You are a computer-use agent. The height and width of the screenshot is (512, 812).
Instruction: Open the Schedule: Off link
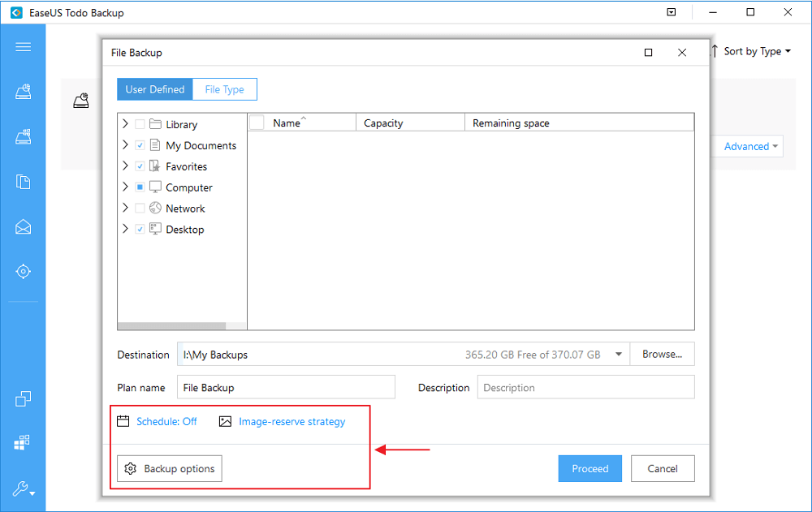[x=166, y=421]
